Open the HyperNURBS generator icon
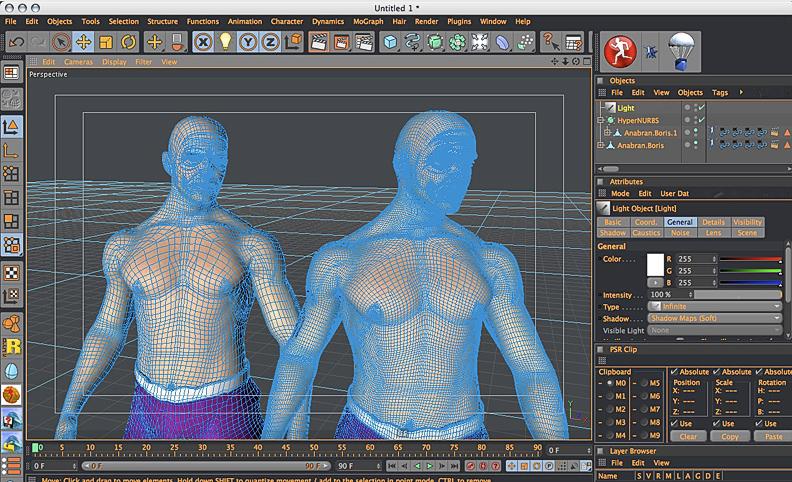This screenshot has width=792, height=482. point(434,42)
